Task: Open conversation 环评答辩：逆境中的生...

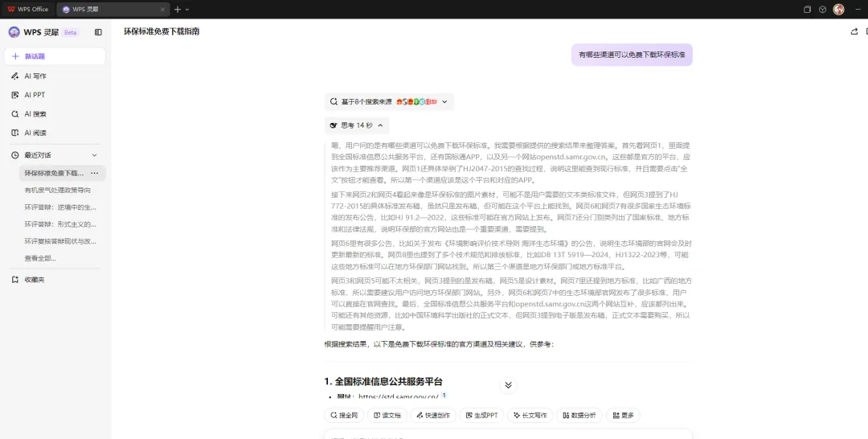Action: pyautogui.click(x=59, y=207)
